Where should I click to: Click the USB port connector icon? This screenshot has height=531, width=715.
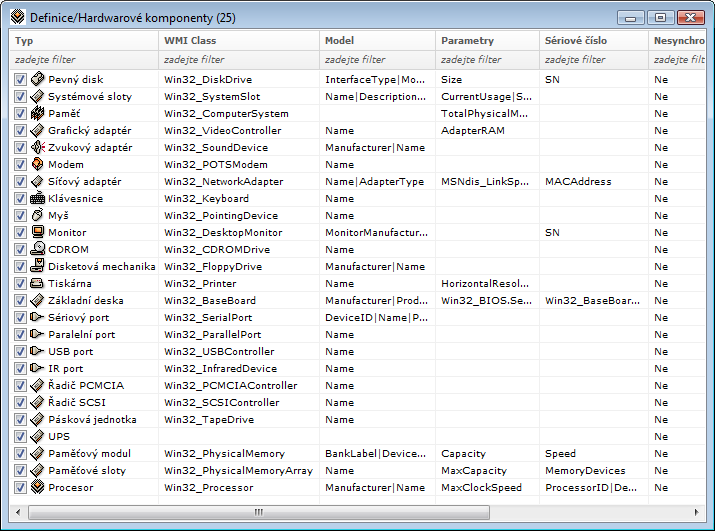click(x=37, y=351)
